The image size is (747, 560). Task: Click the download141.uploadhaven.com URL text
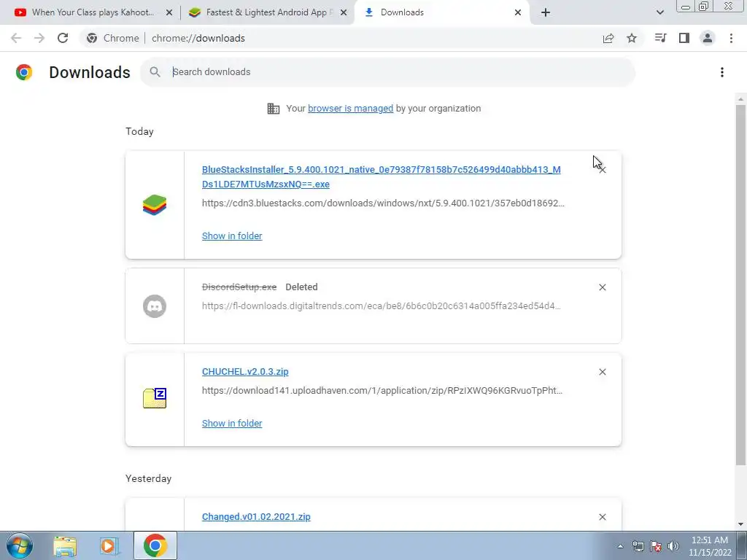(382, 391)
